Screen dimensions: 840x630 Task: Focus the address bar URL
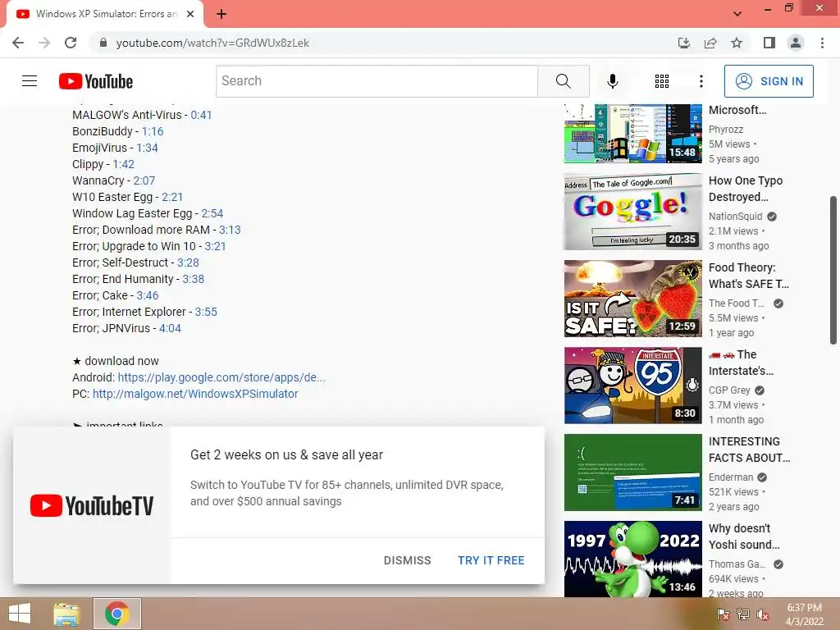pyautogui.click(x=212, y=43)
